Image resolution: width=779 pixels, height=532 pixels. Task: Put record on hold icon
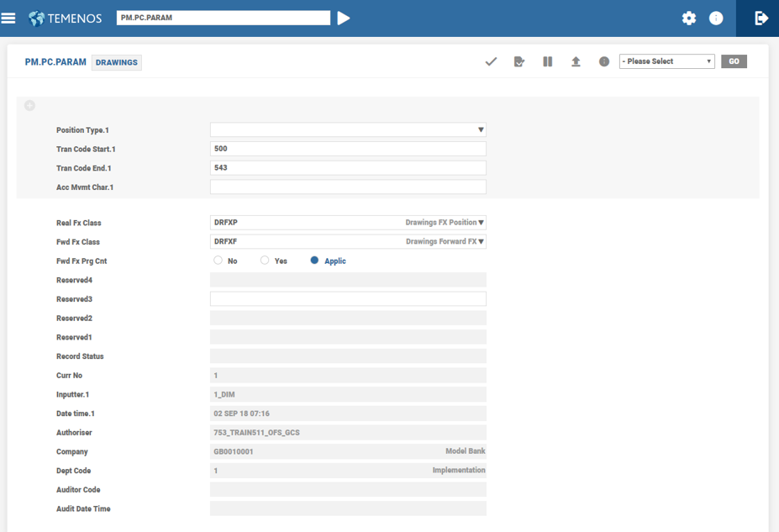pyautogui.click(x=548, y=61)
